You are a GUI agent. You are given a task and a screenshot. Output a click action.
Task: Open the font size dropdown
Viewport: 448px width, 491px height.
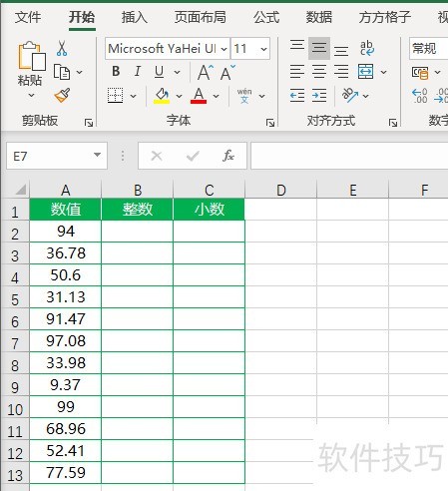point(263,49)
